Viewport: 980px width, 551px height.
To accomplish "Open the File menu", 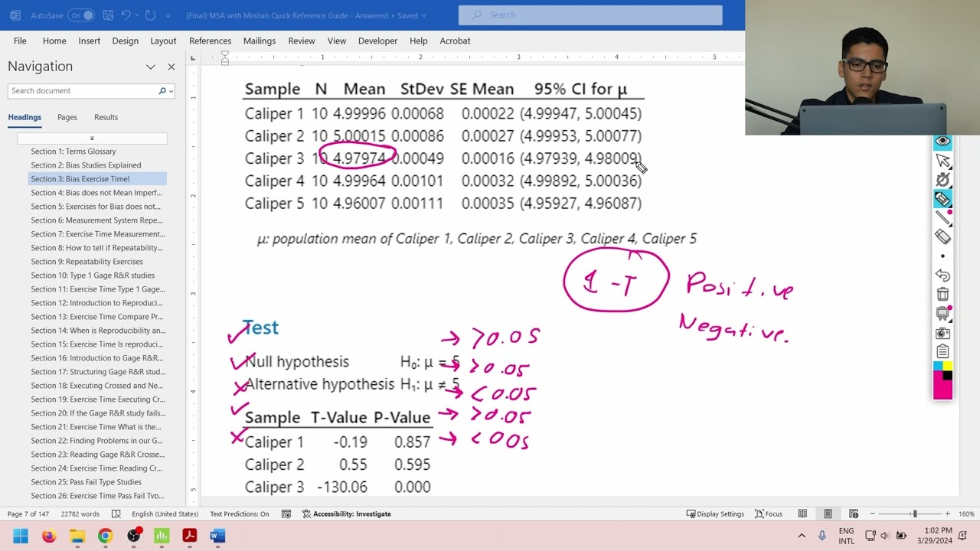I will pyautogui.click(x=20, y=41).
